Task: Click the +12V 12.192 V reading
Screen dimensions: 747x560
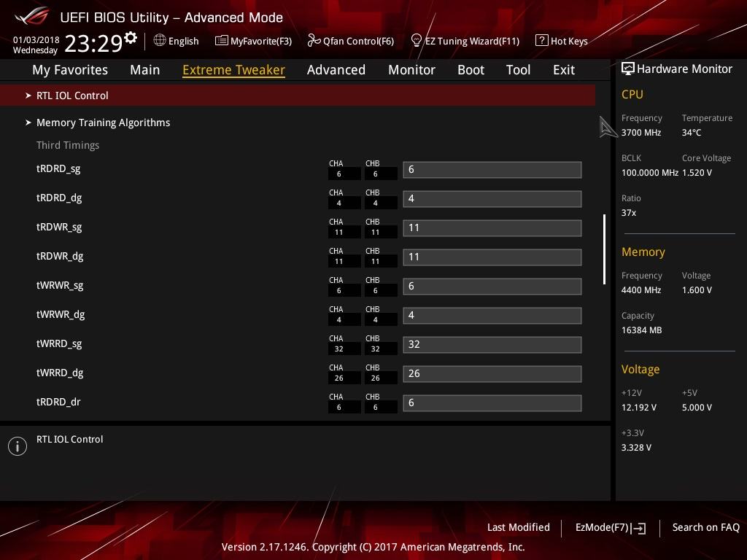Action: 639,408
